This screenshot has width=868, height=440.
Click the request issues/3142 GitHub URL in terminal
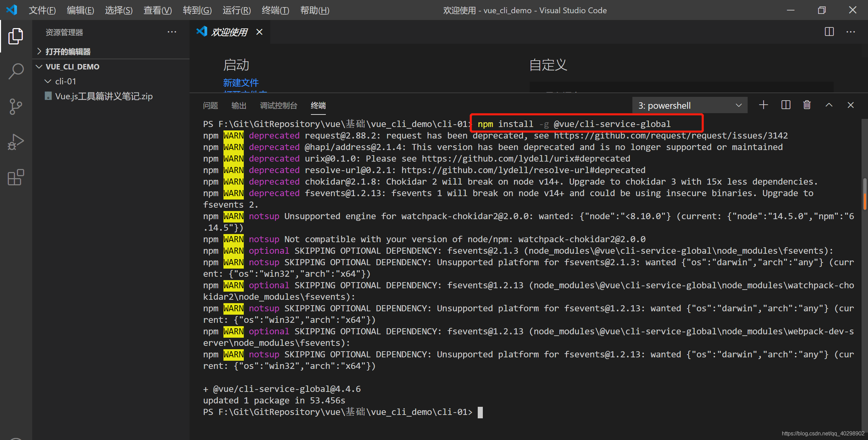pos(671,135)
